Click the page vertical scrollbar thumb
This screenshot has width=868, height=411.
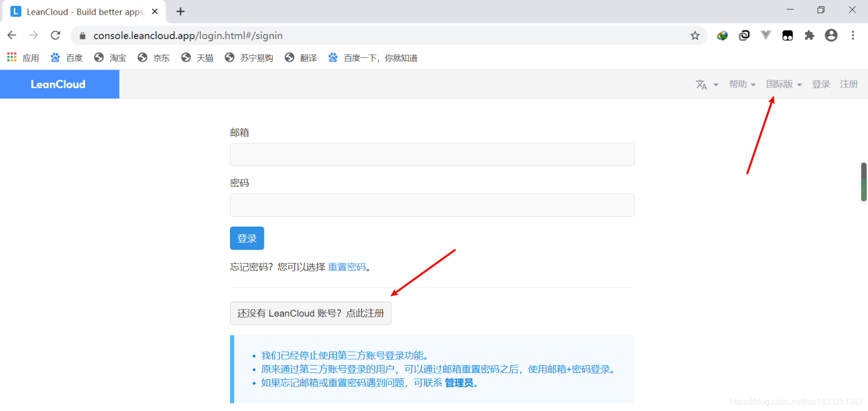tap(863, 182)
